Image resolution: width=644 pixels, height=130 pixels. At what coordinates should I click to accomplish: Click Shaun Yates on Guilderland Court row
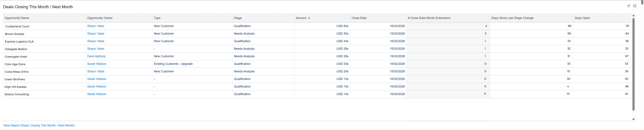coord(96,26)
